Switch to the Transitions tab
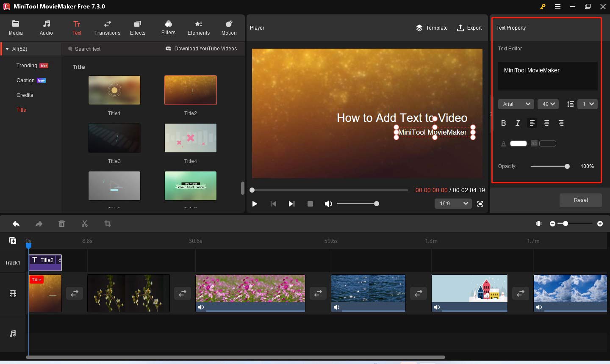Image resolution: width=610 pixels, height=364 pixels. click(107, 28)
